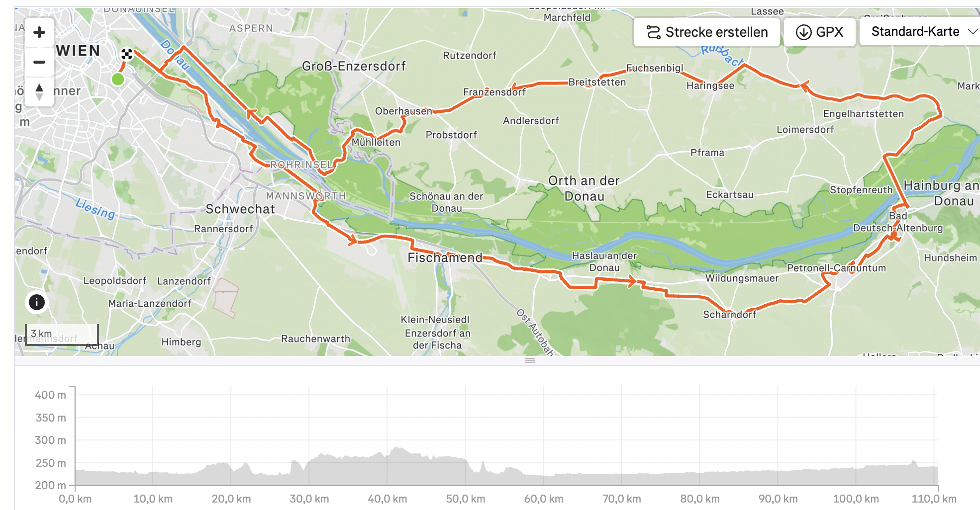Click the route arrow near Scharndorf
Image resolution: width=980 pixels, height=510 pixels.
pos(632,282)
